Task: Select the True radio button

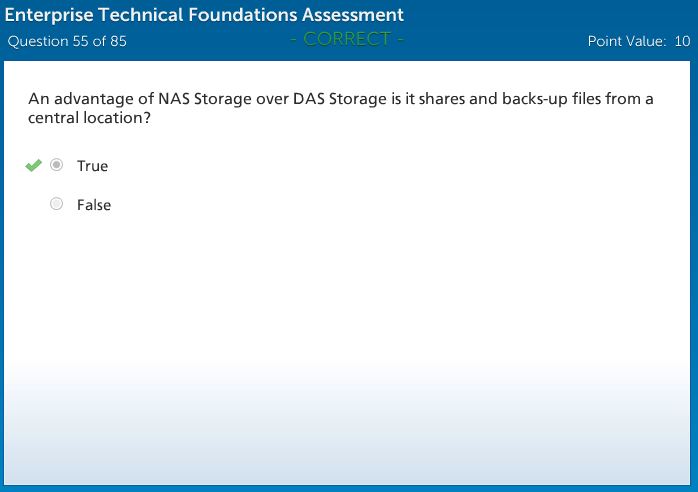Action: 57,165
